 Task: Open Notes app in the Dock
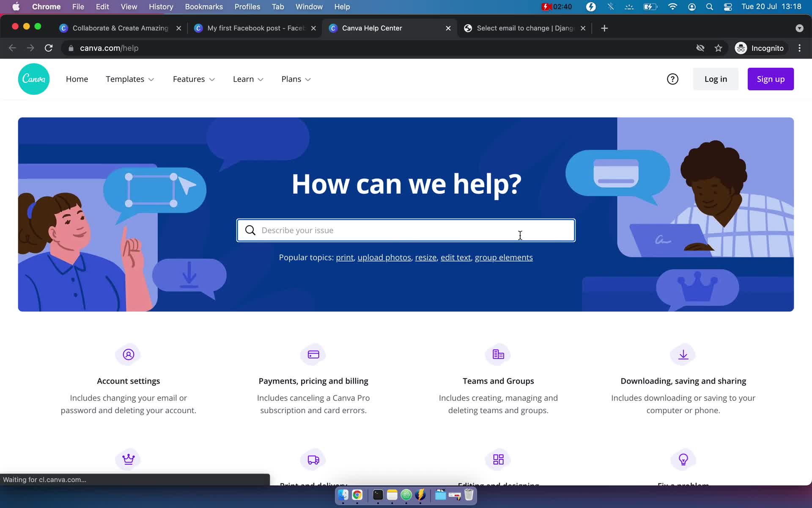click(x=392, y=495)
